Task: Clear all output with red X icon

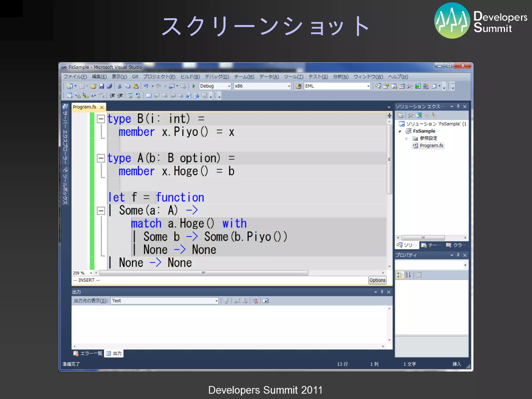Action: [255, 301]
